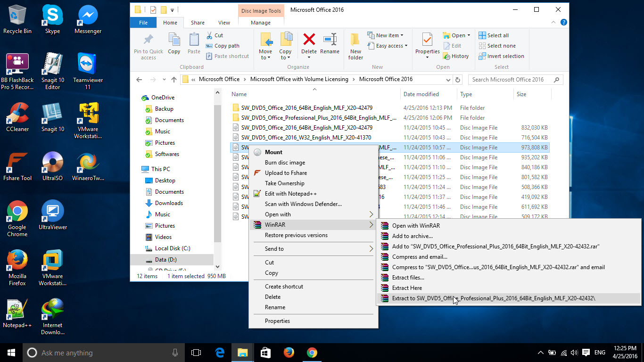
Task: Open the File tab
Action: click(143, 23)
